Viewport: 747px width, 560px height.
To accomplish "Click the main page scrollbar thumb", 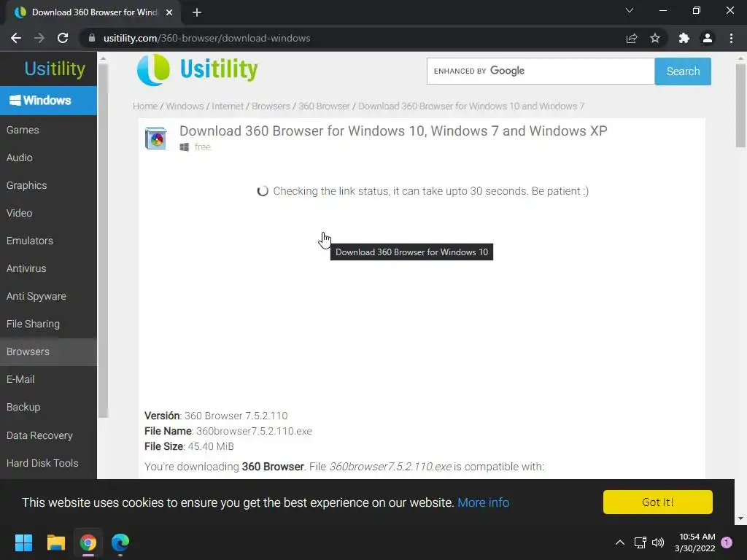I will click(740, 106).
